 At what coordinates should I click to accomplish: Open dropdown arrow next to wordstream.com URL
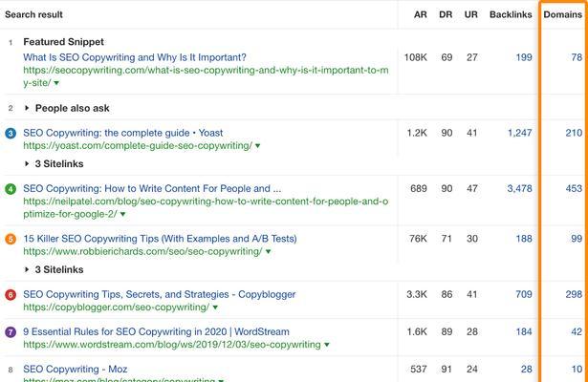(x=327, y=346)
